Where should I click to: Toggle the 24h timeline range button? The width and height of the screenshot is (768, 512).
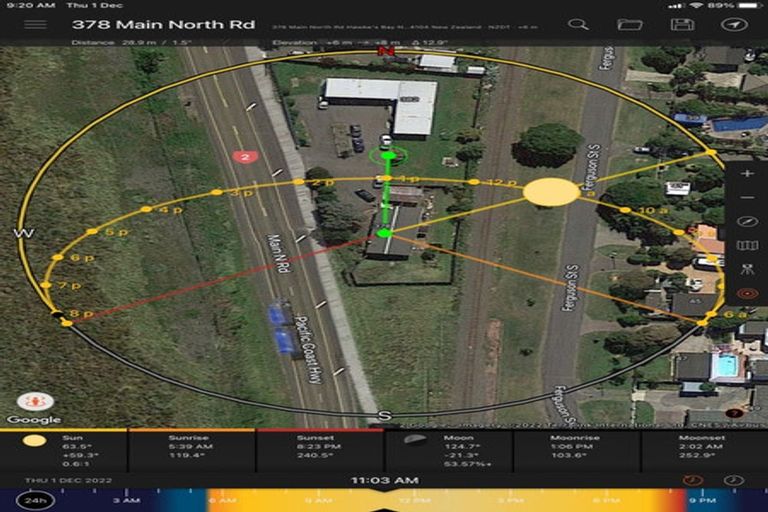pyautogui.click(x=35, y=500)
